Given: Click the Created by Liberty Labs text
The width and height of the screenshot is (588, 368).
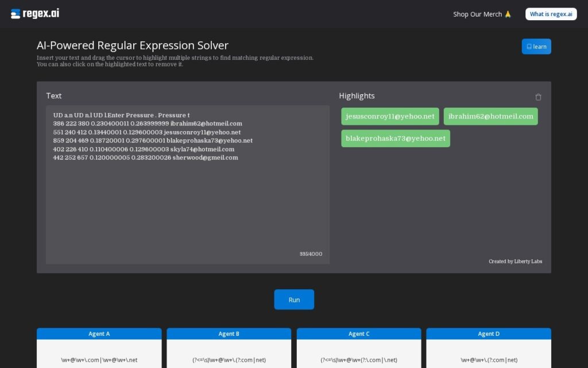Looking at the screenshot, I should [515, 262].
